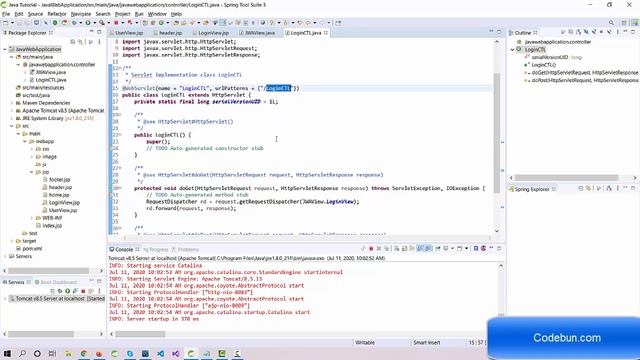
Task: Expand Maven Dependencies node
Action: pos(11,103)
